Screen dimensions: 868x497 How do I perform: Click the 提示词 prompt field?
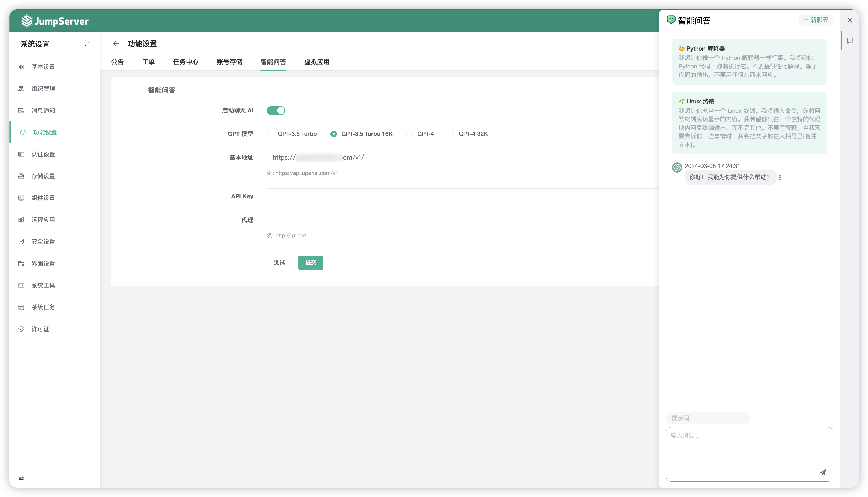click(x=707, y=418)
